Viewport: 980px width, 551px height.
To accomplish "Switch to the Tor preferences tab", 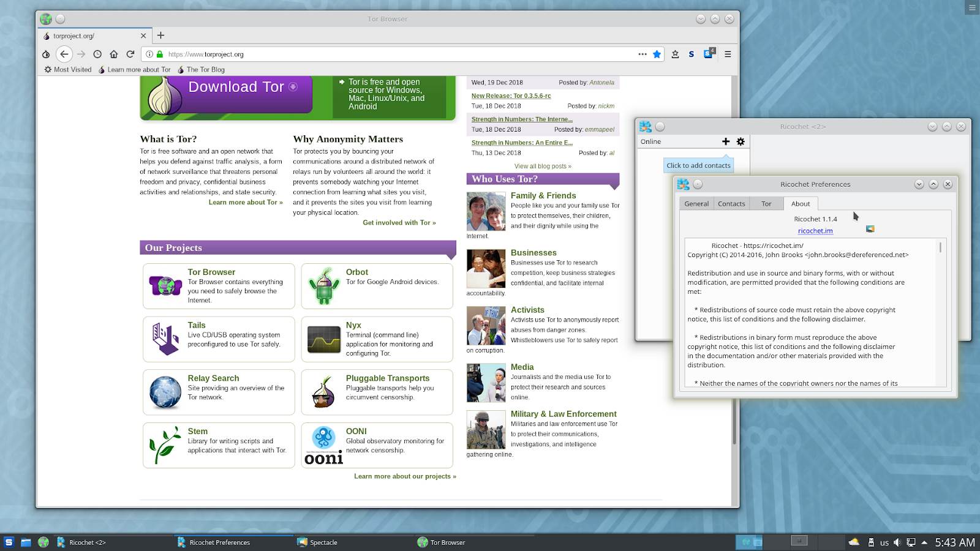I will [766, 204].
